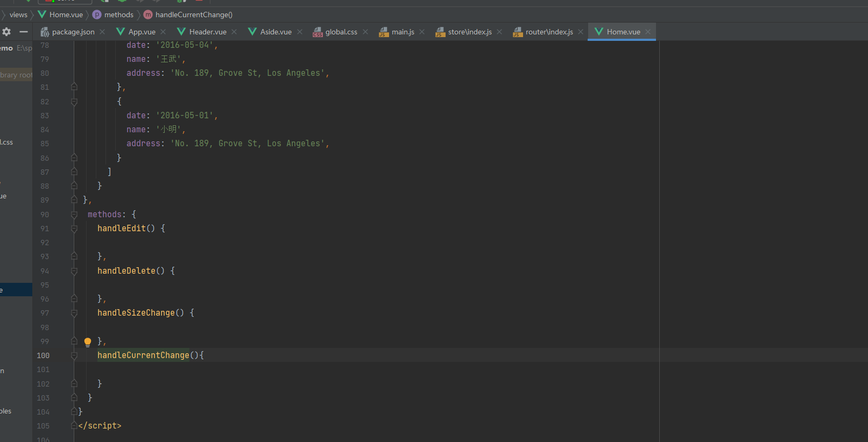
Task: Select the highlighted item in the project tree
Action: click(x=16, y=290)
